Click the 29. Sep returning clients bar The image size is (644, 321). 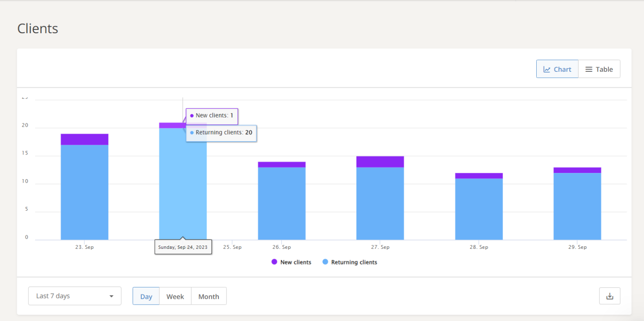tap(577, 206)
